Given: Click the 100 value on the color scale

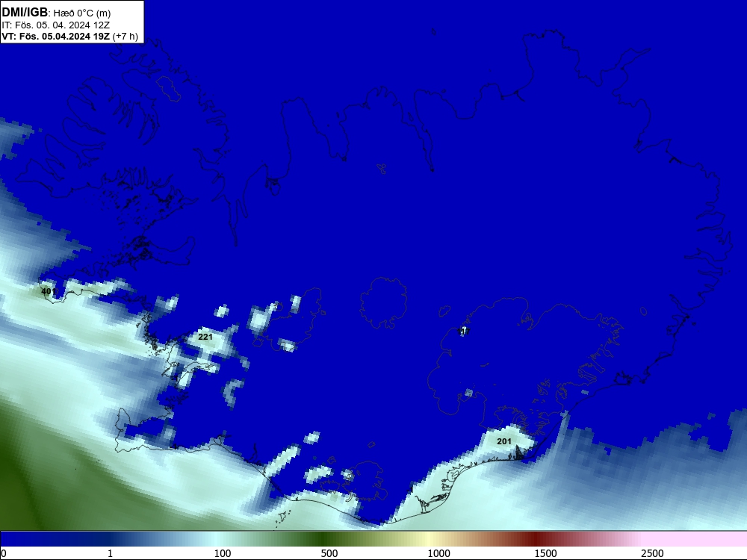Looking at the screenshot, I should click(x=223, y=553).
